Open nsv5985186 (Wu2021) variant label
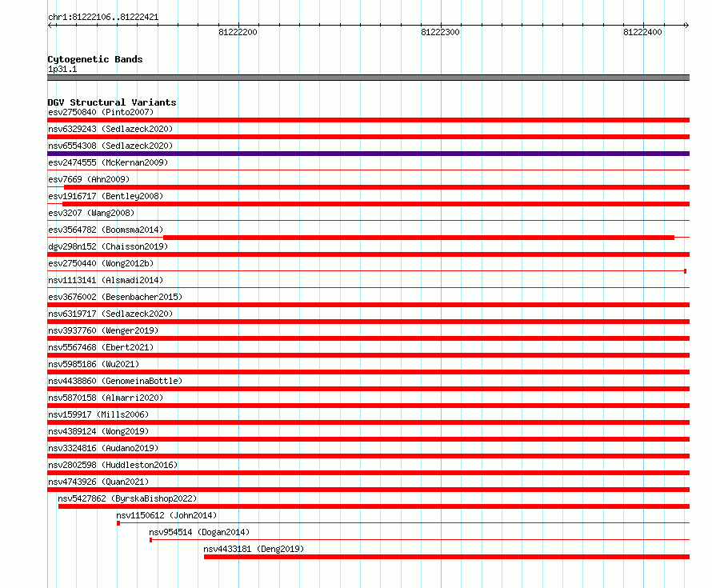712x588 pixels. [x=94, y=364]
